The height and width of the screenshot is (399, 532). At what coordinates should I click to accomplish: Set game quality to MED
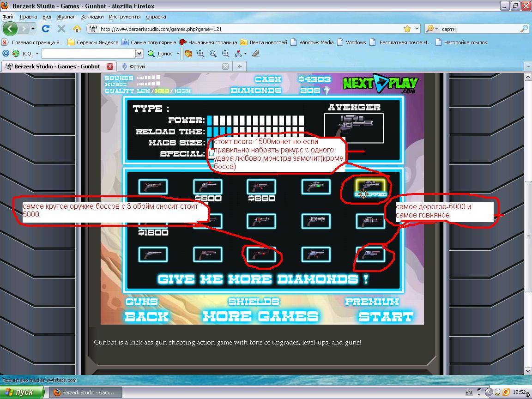[162, 91]
